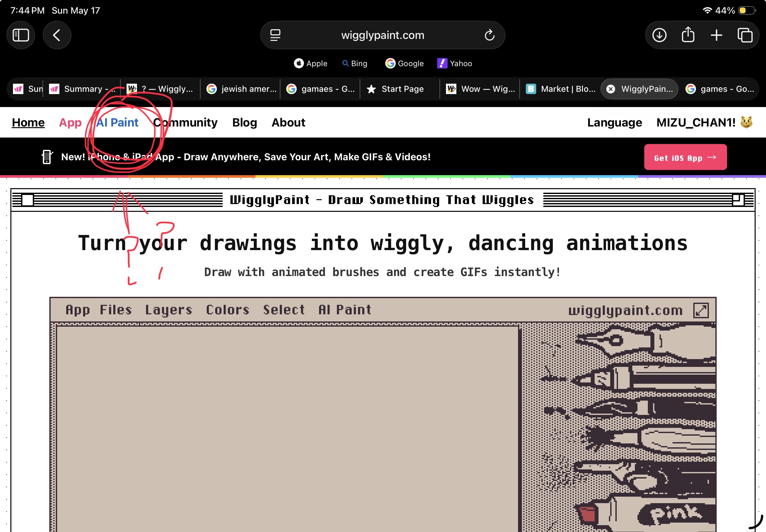Switch to the 'Wow — Wig...' tab
Image resolution: width=766 pixels, height=532 pixels.
(x=480, y=89)
